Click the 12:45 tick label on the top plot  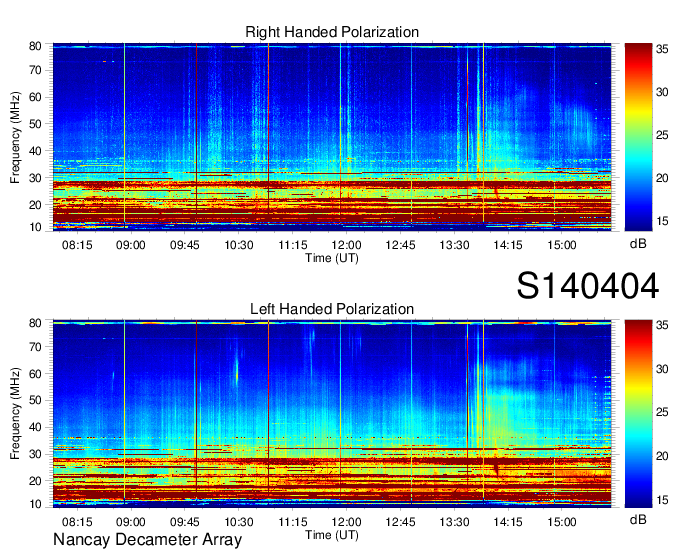click(400, 245)
